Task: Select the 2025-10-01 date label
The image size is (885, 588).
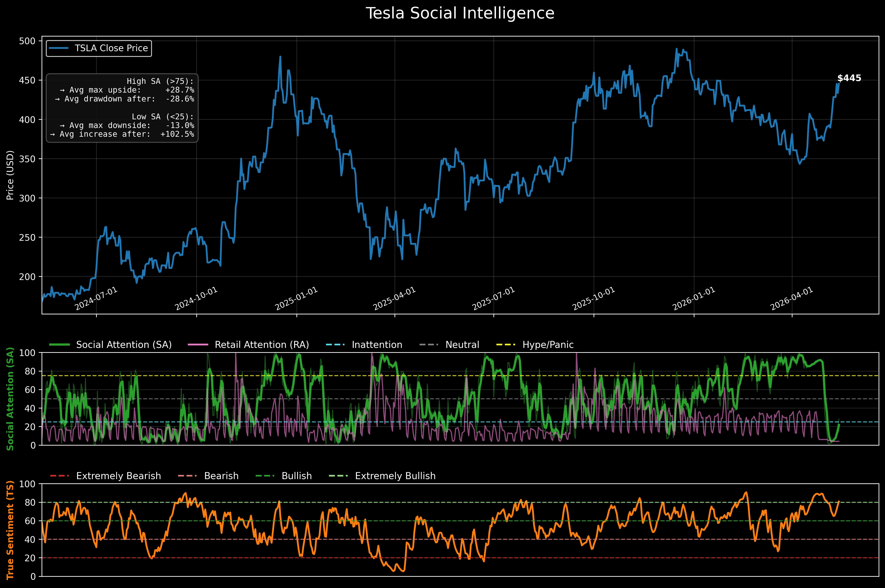Action: coord(594,299)
